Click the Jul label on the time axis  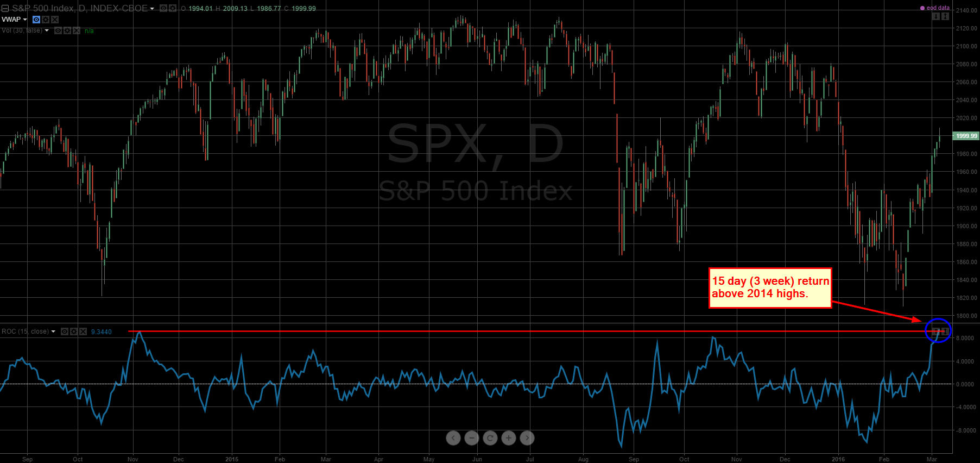530,459
